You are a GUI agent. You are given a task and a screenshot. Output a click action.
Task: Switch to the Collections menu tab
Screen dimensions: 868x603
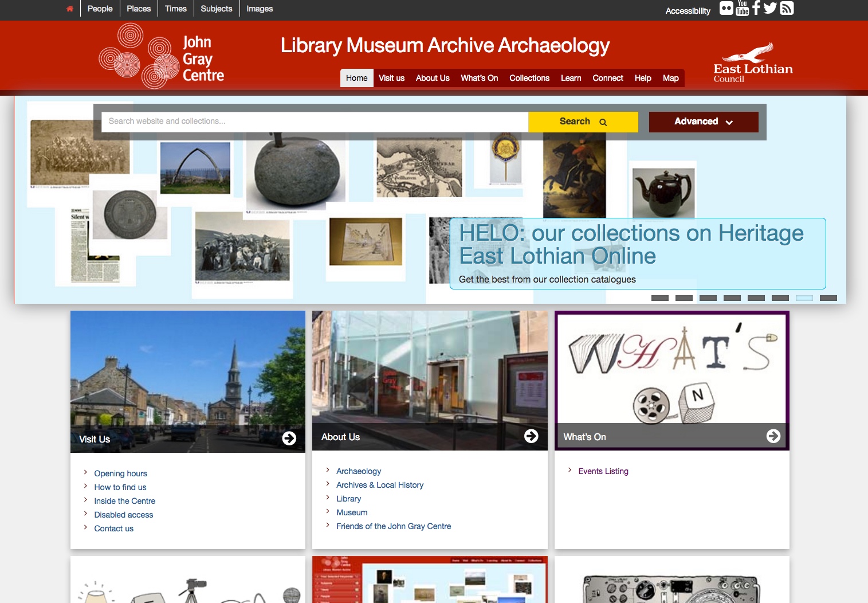(x=529, y=78)
